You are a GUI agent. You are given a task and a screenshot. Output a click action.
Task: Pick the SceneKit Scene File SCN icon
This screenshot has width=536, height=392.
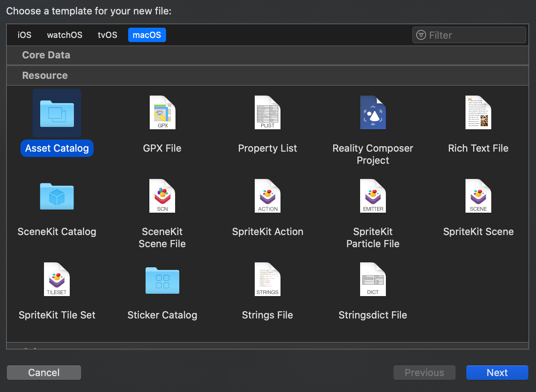coord(162,196)
